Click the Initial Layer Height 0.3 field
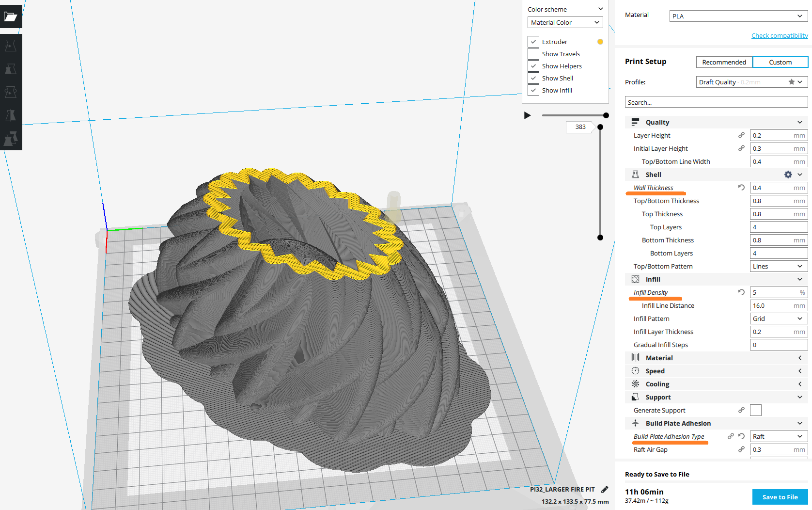Viewport: 812px width, 510px height. [779, 148]
